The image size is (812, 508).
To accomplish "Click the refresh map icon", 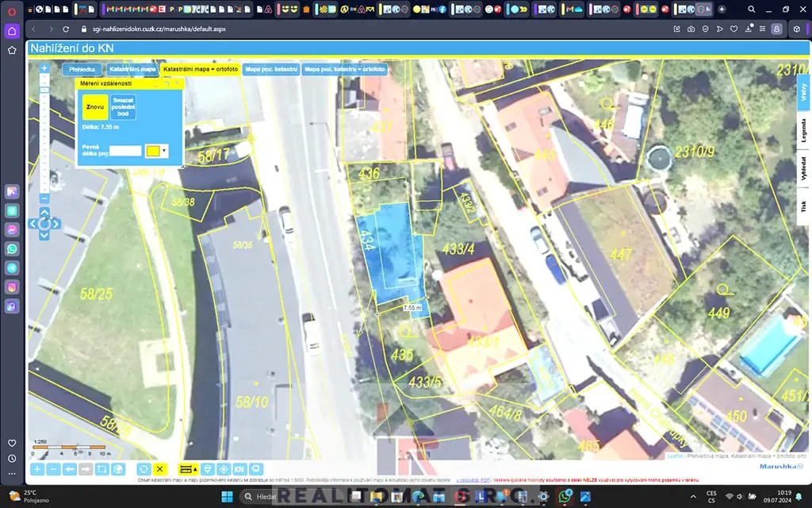I will [x=144, y=469].
